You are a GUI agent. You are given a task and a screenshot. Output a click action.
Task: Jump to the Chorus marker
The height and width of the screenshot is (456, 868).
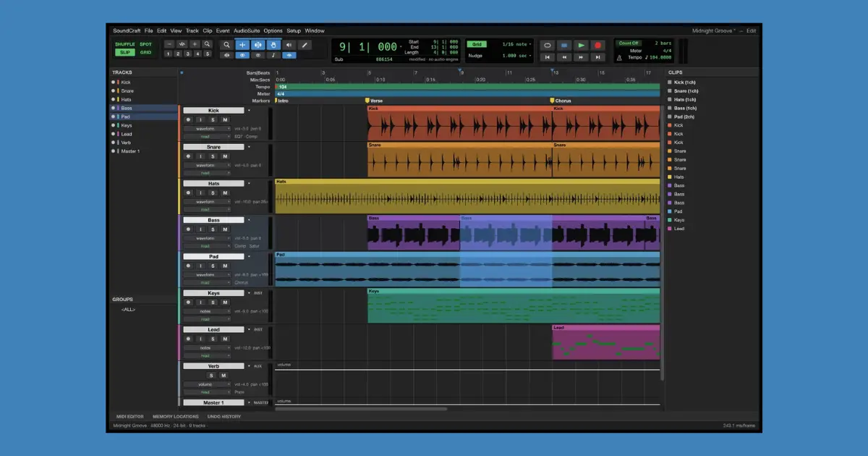tap(561, 101)
